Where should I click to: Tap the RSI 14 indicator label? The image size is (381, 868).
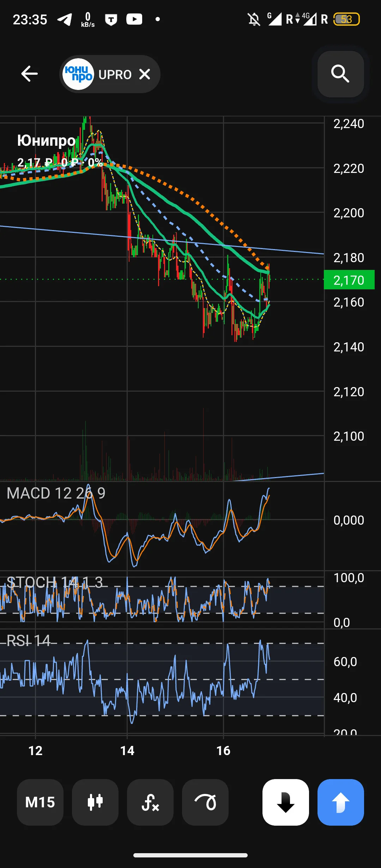[29, 640]
